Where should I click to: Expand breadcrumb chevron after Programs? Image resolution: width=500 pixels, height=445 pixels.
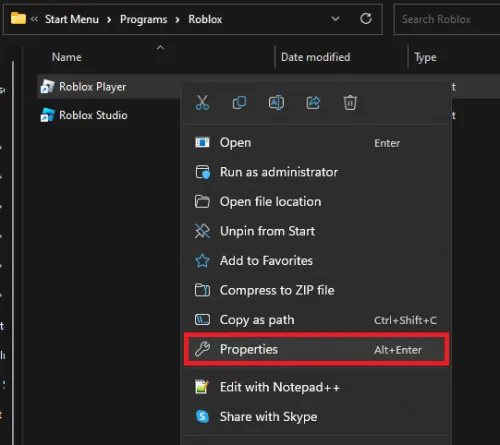pyautogui.click(x=178, y=20)
